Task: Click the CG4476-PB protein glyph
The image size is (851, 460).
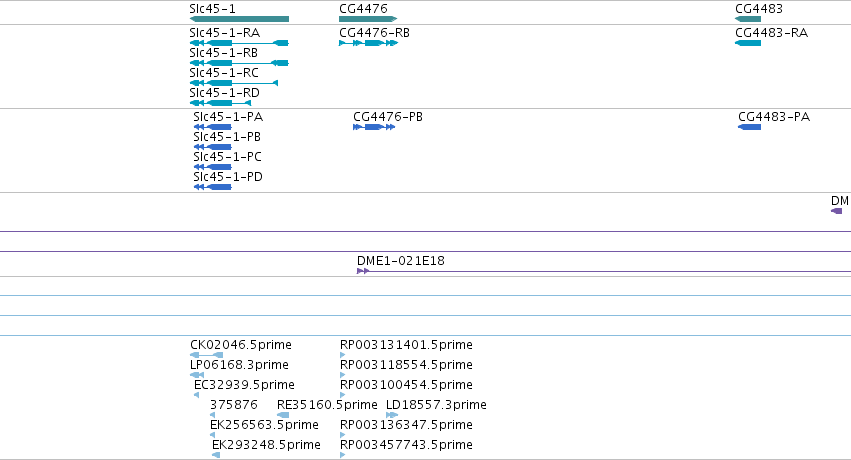Action: 374,127
